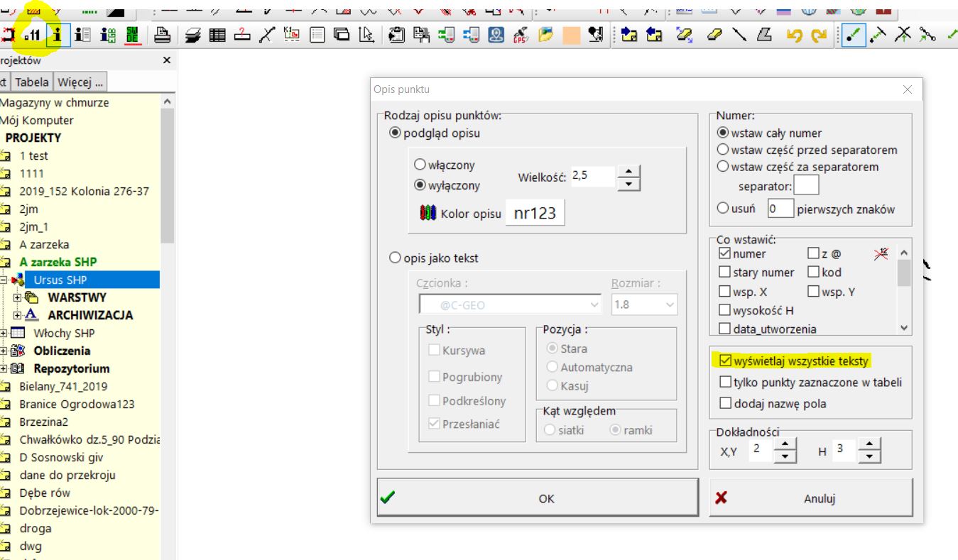Select the 'usuń' pierwszych znaków radio
Screen dimensions: 958x560
723,209
